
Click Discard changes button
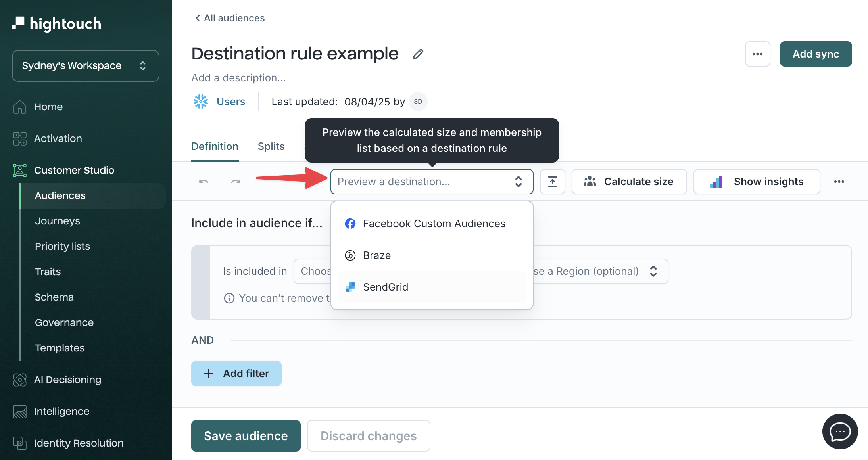(369, 436)
